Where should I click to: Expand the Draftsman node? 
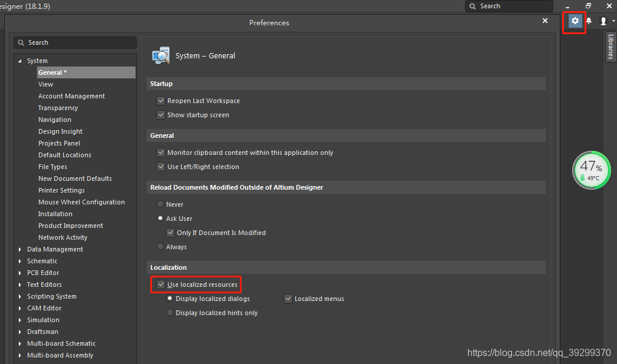click(x=19, y=332)
